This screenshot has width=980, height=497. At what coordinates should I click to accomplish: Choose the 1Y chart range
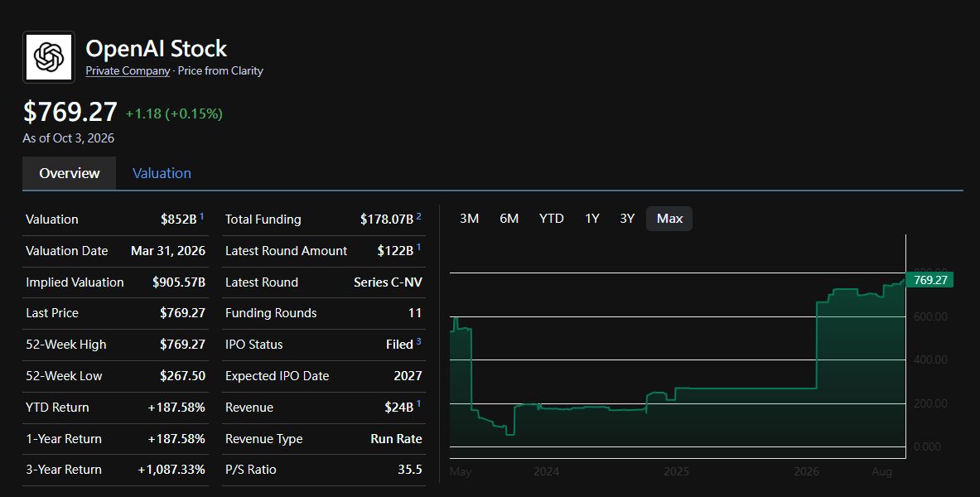tap(591, 218)
